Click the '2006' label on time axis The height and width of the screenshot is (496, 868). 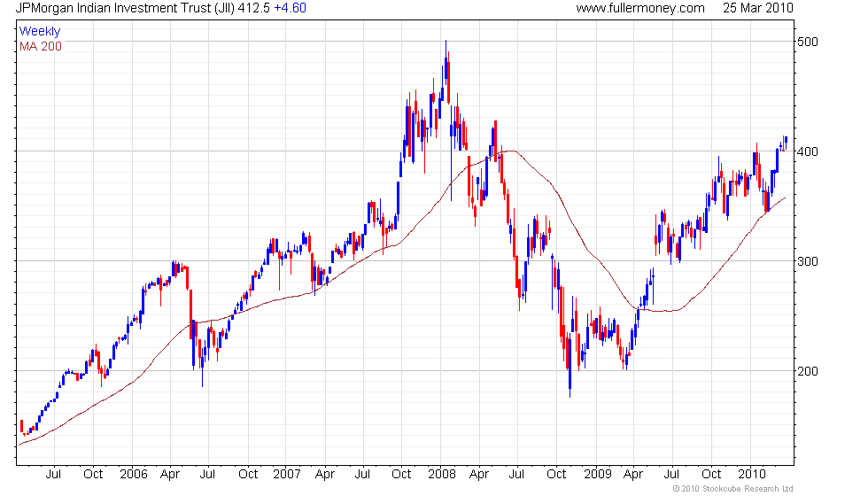point(134,475)
